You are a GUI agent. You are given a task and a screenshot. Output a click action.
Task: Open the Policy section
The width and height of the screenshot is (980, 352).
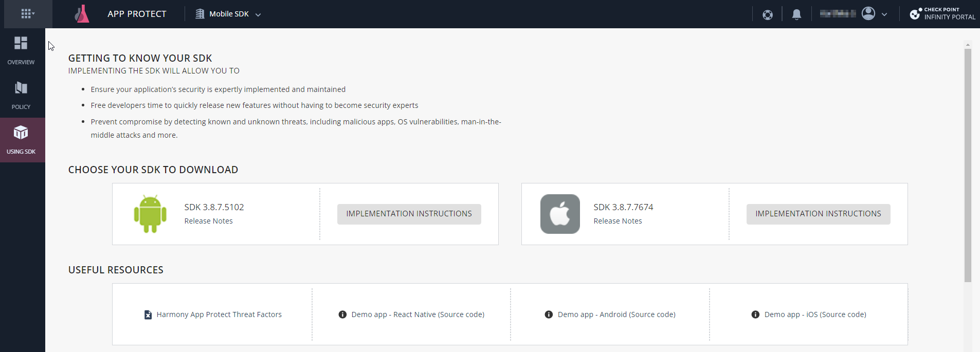click(21, 95)
